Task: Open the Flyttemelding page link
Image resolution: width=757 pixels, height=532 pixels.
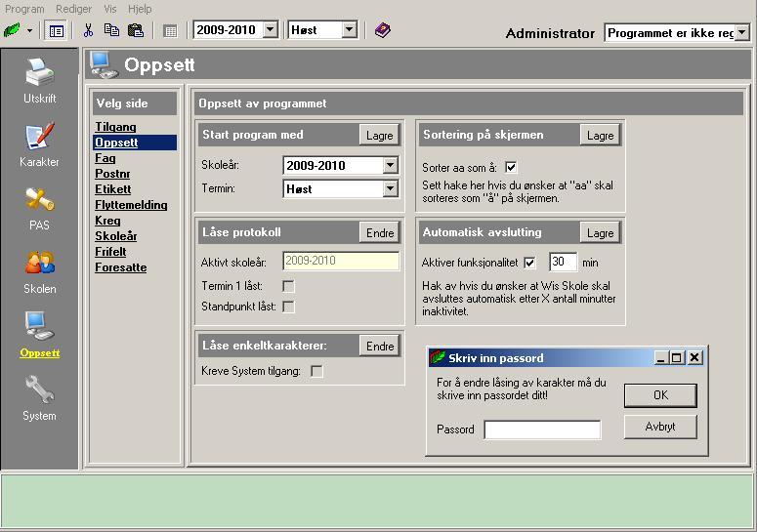Action: point(131,205)
